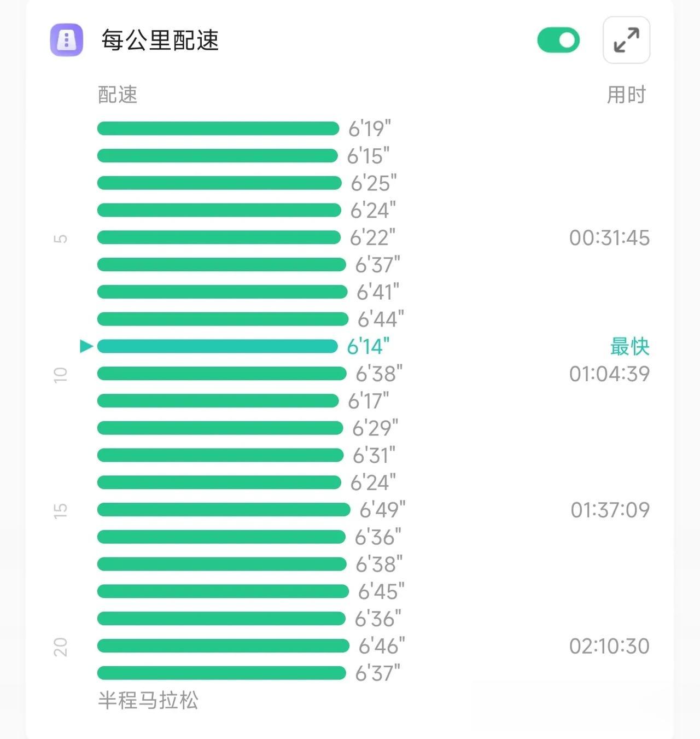The width and height of the screenshot is (700, 739).
Task: Select the 6'22" pace value
Action: [372, 237]
